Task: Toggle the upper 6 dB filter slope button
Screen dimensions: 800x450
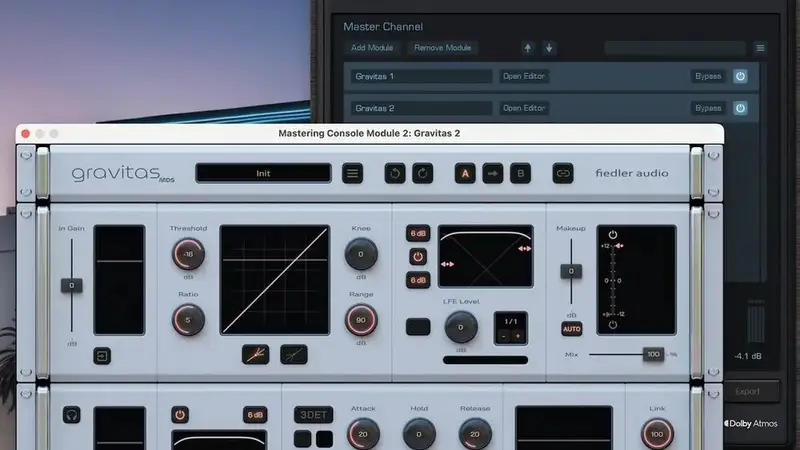Action: click(418, 233)
